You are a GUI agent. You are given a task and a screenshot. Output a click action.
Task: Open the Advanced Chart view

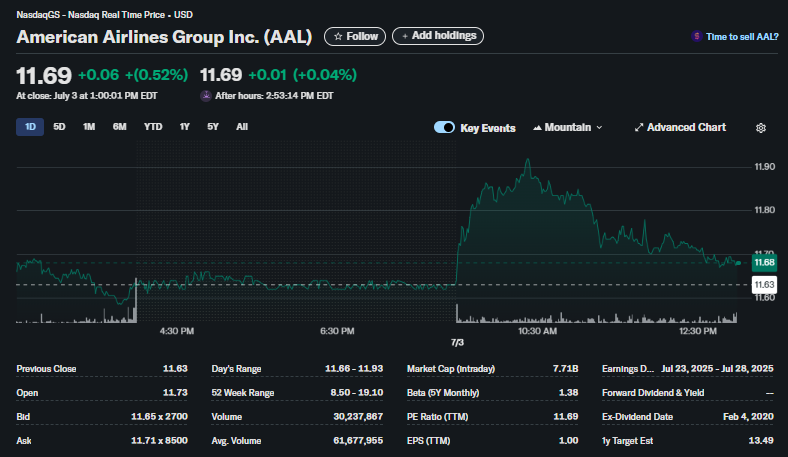click(x=680, y=127)
